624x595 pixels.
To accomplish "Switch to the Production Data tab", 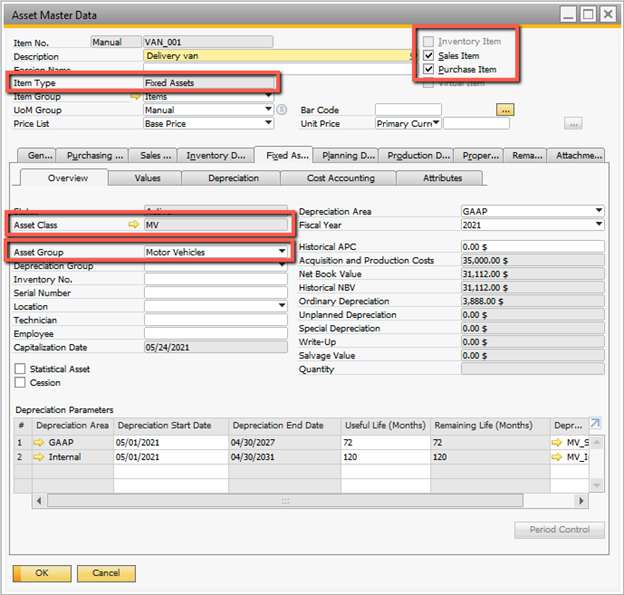I will coord(416,156).
